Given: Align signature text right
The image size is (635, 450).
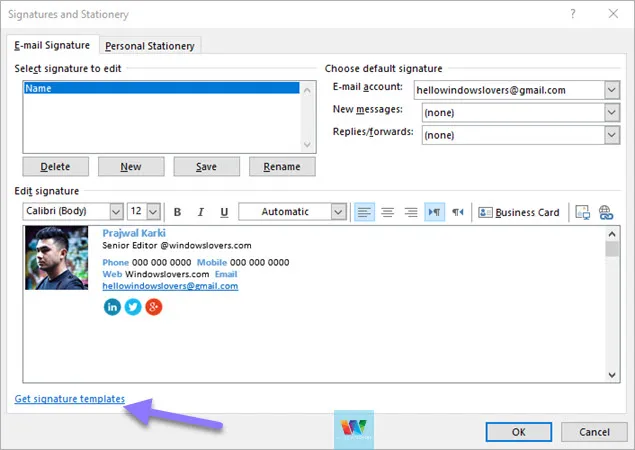Looking at the screenshot, I should [x=408, y=212].
